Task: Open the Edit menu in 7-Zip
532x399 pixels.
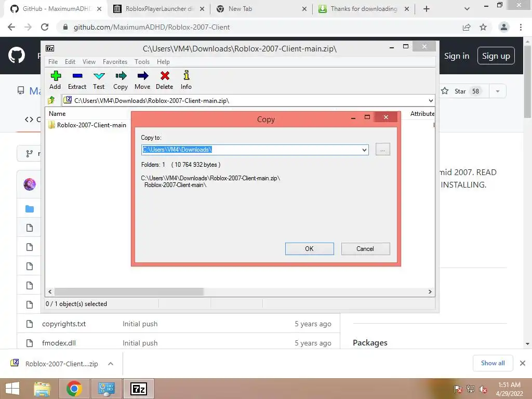Action: click(70, 62)
